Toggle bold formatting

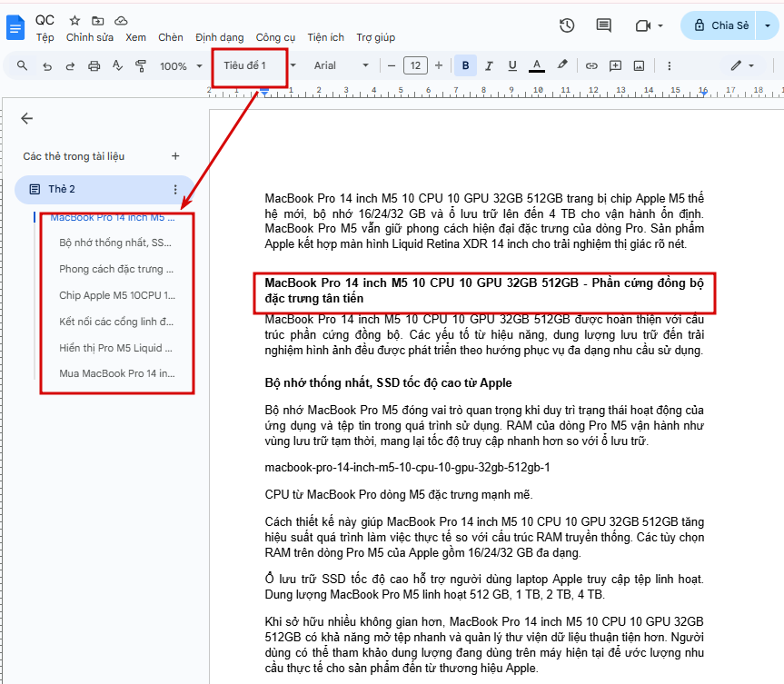(x=465, y=65)
